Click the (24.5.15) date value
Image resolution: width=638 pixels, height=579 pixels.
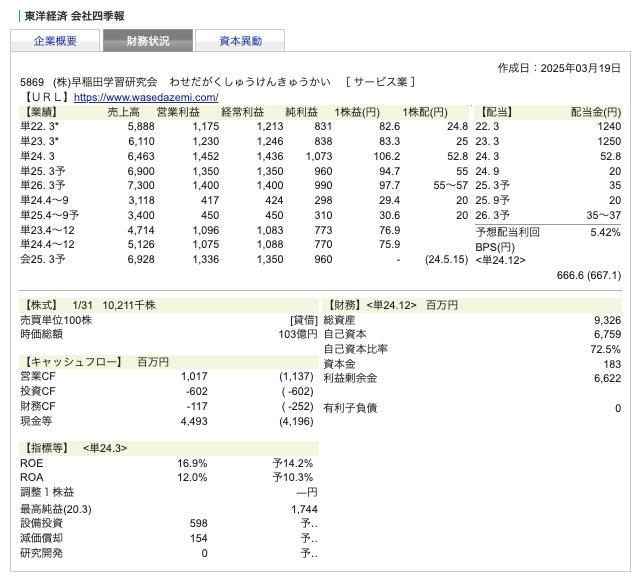pos(446,260)
